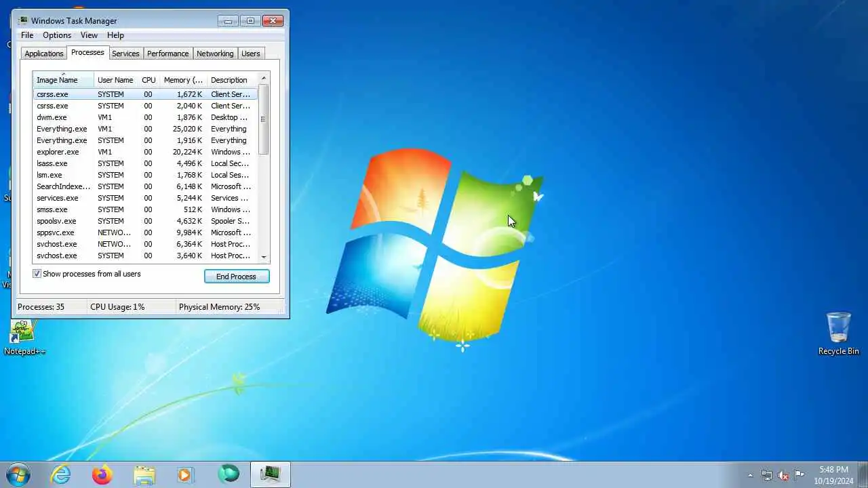
Task: Select the lsass.exe process row
Action: click(145, 163)
